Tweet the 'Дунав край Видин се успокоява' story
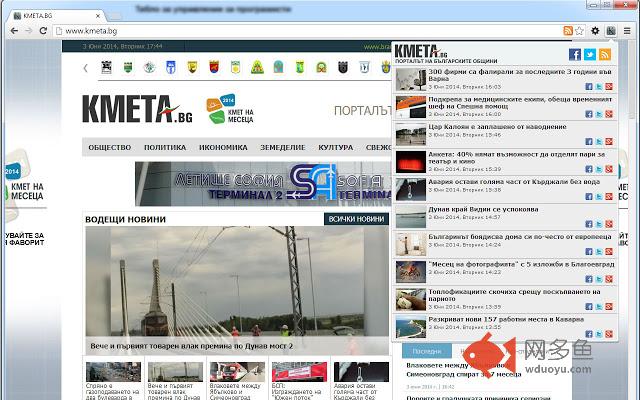The height and width of the screenshot is (400, 640). click(x=599, y=224)
